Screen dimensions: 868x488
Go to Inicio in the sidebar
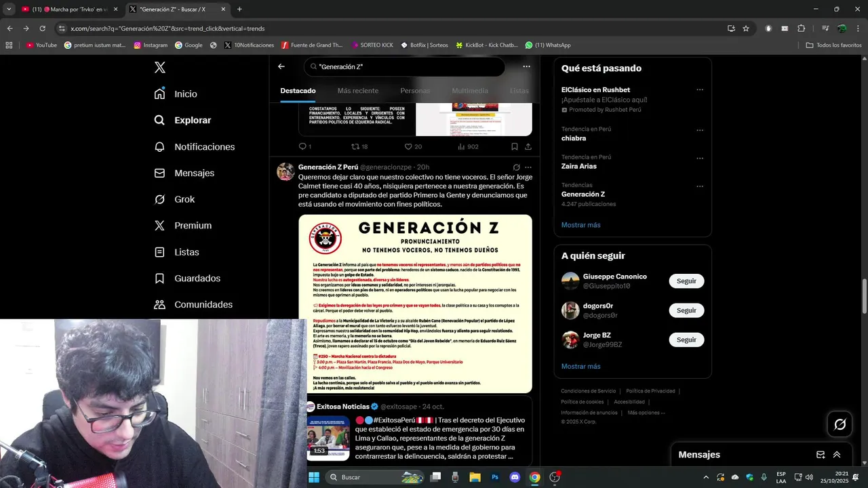tap(176, 94)
